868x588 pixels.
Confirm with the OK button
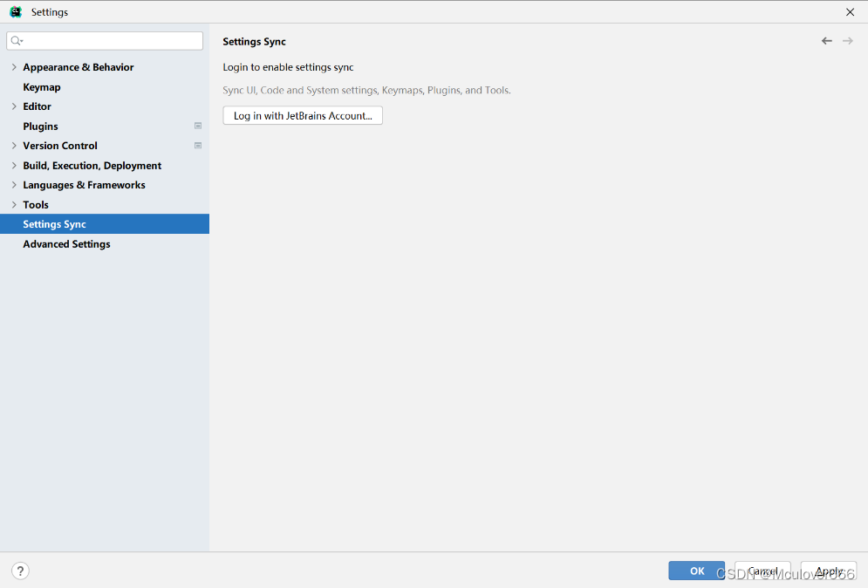point(696,571)
